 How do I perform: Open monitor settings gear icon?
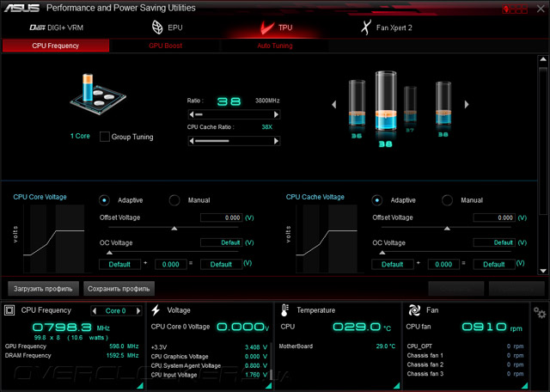tap(540, 312)
